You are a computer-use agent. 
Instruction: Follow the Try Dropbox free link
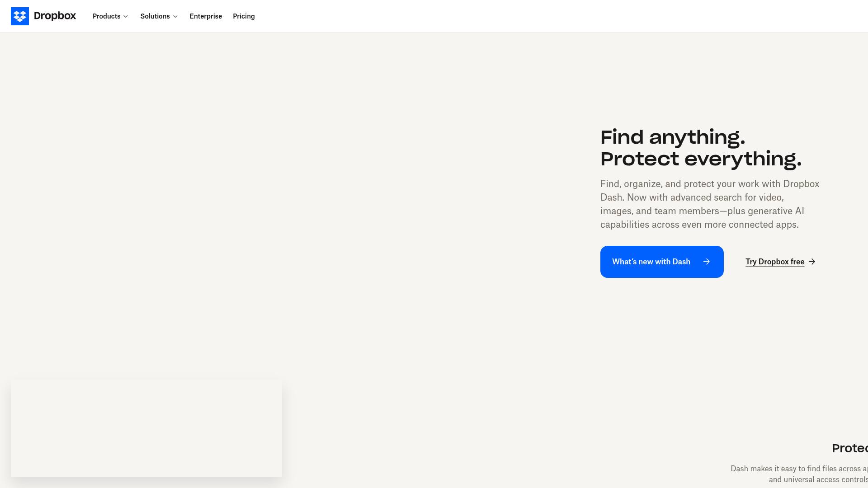point(774,262)
